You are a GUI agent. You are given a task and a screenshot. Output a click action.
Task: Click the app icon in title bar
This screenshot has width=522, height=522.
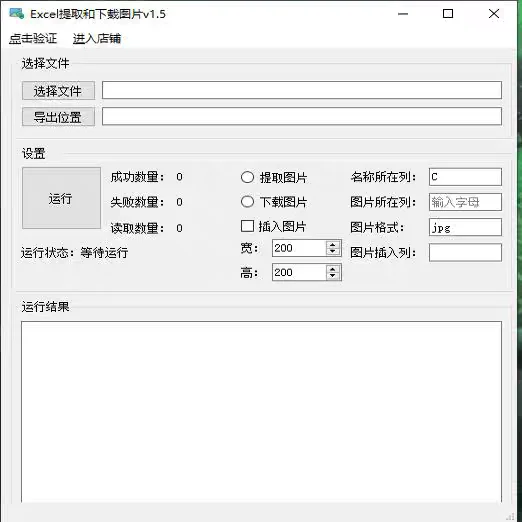(17, 14)
